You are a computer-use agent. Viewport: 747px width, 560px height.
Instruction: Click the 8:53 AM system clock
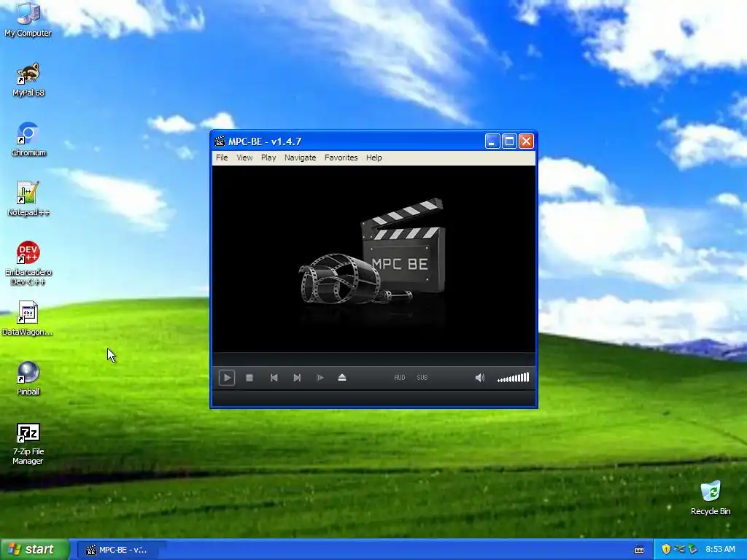click(x=720, y=549)
